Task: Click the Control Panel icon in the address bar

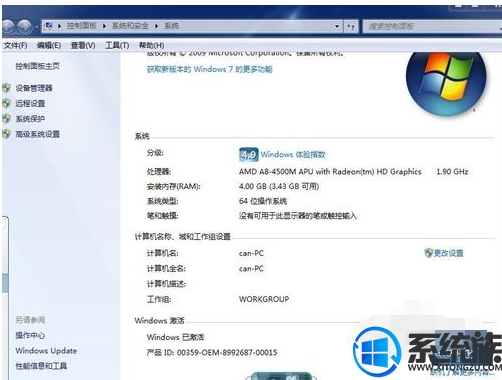Action: point(49,25)
